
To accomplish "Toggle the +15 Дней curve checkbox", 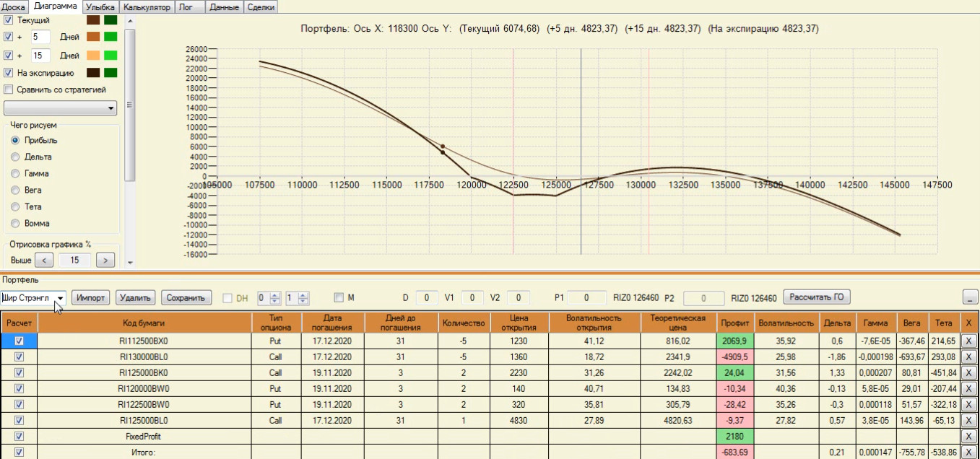I will (x=9, y=56).
